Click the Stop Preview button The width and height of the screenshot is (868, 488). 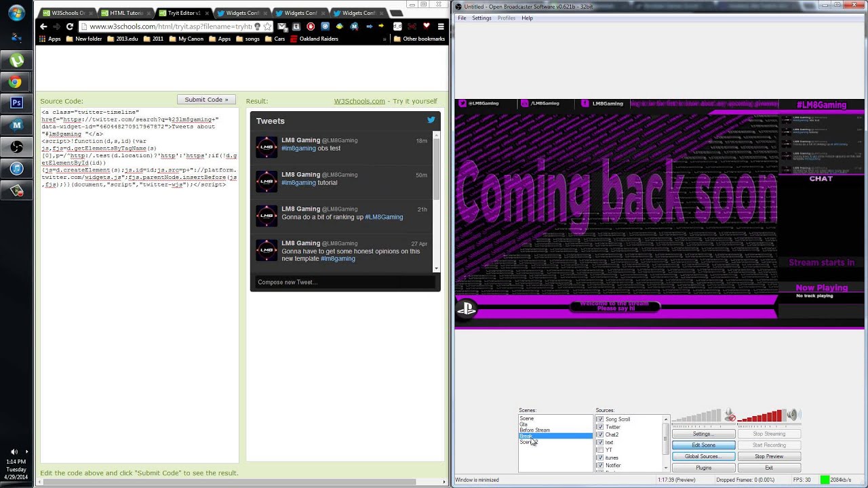769,456
